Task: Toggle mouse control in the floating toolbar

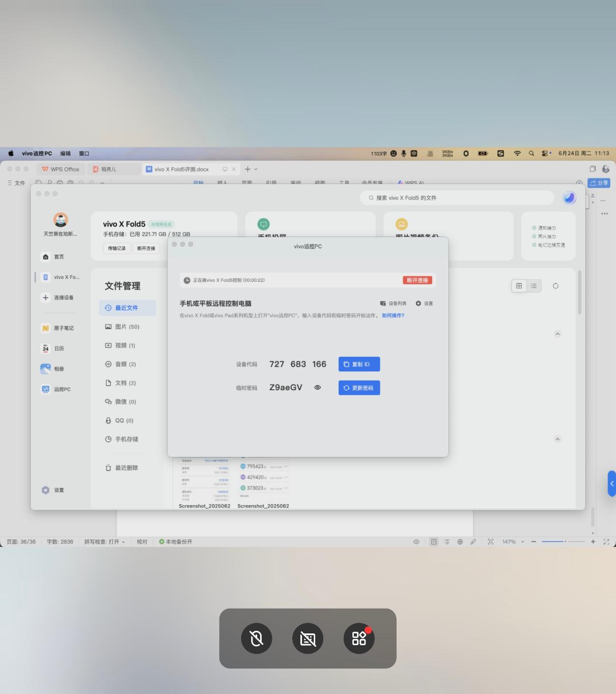Action: click(x=257, y=638)
